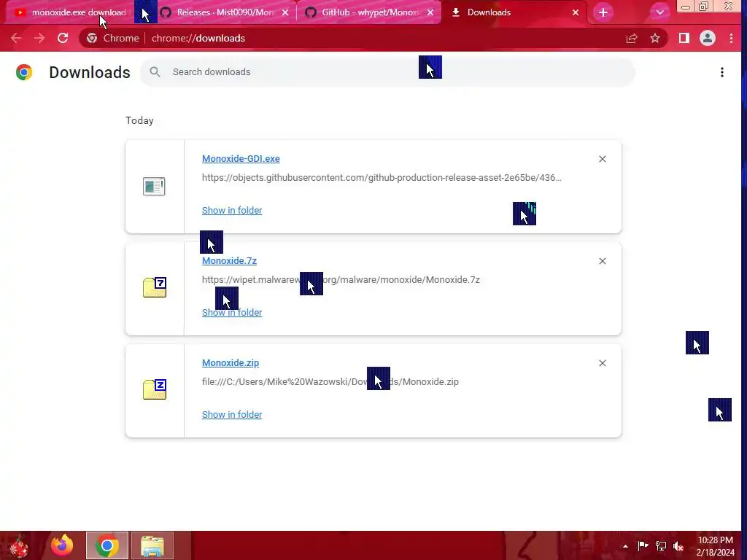Show Monoxide.zip in folder

(232, 414)
